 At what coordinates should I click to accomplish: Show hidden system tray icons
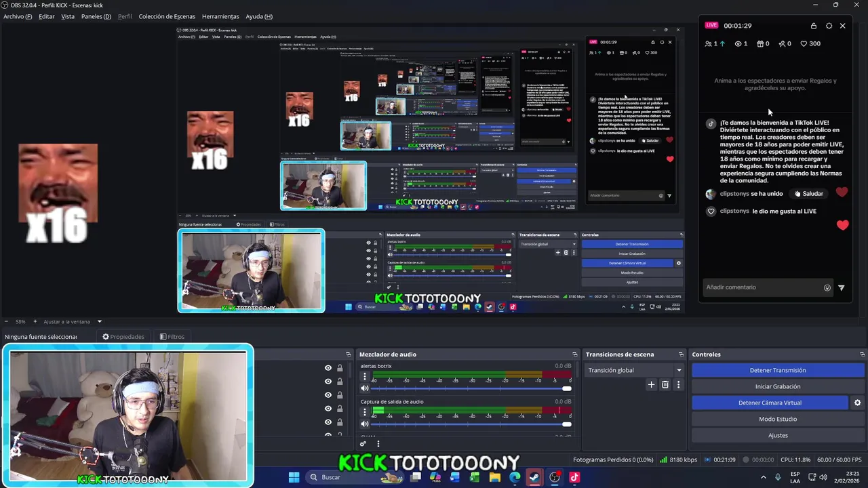tap(764, 477)
